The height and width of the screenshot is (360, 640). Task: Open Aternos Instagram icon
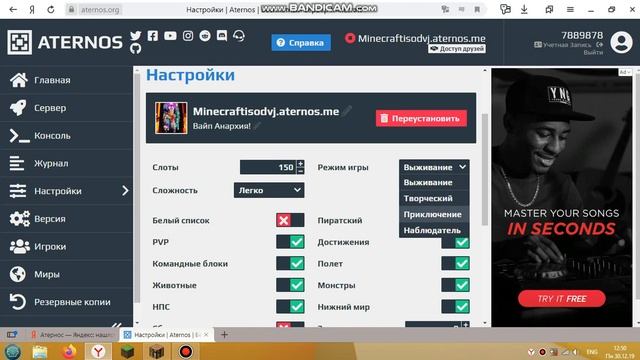coord(188,36)
